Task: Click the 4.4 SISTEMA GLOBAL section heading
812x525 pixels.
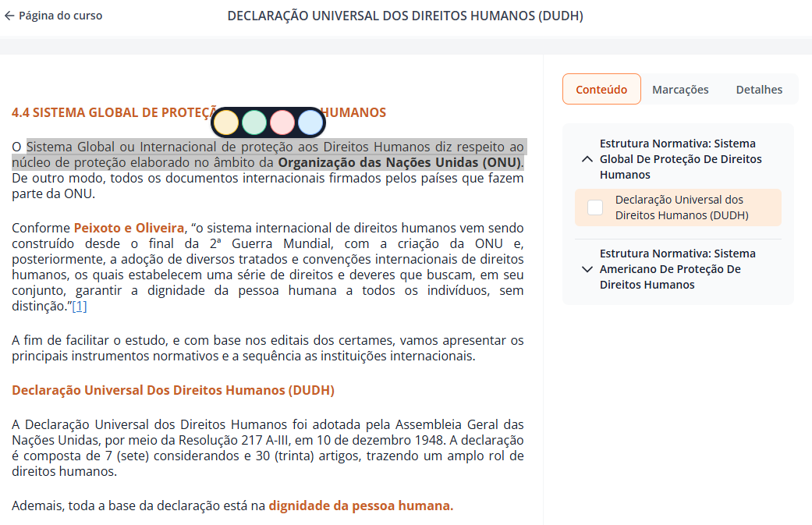Action: 109,112
